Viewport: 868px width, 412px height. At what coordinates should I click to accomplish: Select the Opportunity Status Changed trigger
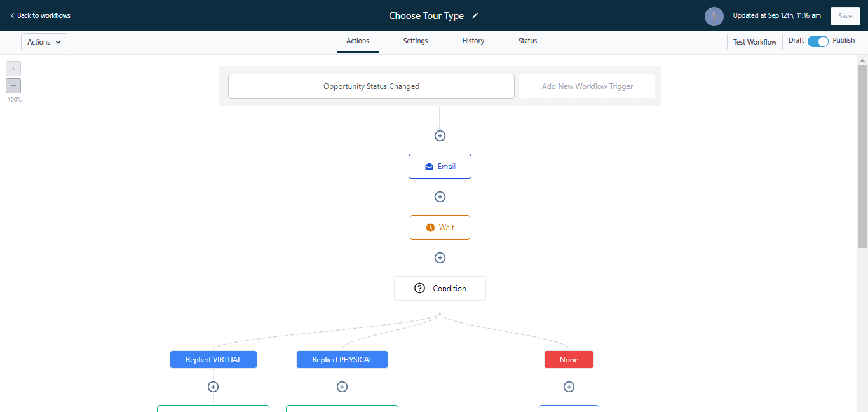pyautogui.click(x=371, y=86)
